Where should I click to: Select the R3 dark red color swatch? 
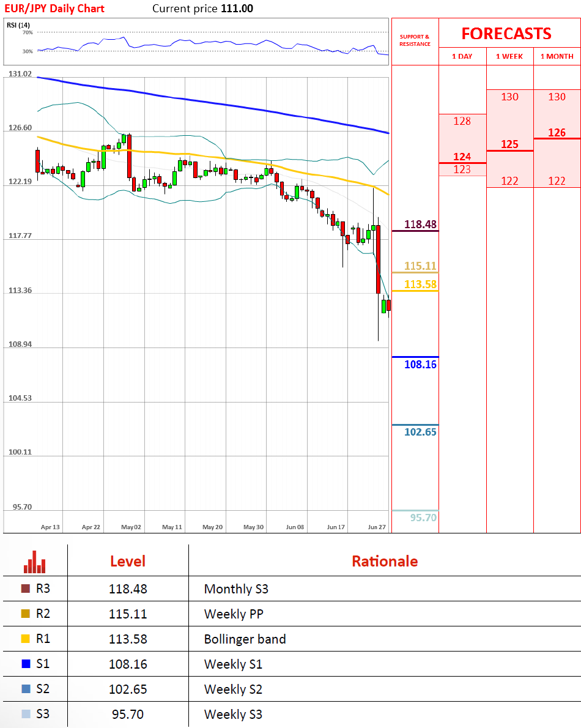click(x=25, y=589)
